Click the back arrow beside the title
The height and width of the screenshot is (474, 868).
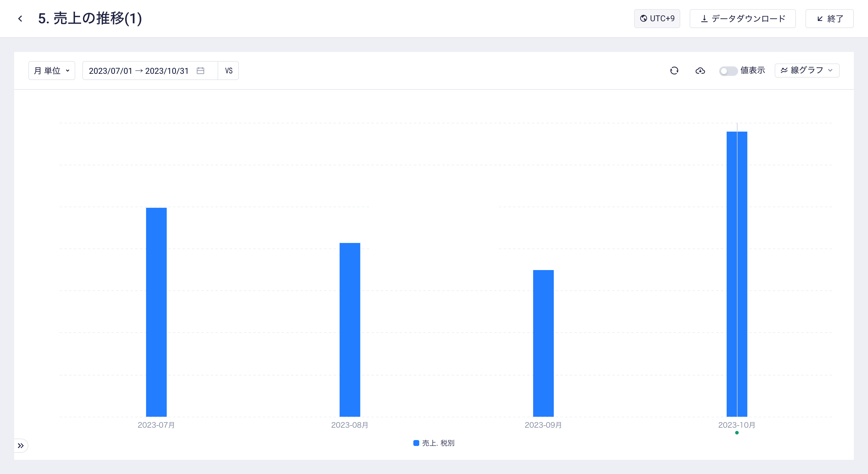[20, 19]
